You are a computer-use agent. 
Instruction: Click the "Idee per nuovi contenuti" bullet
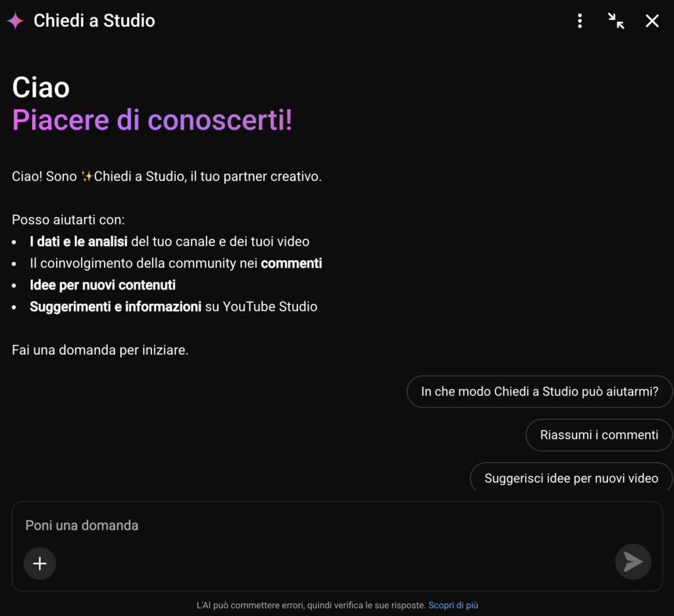[103, 285]
